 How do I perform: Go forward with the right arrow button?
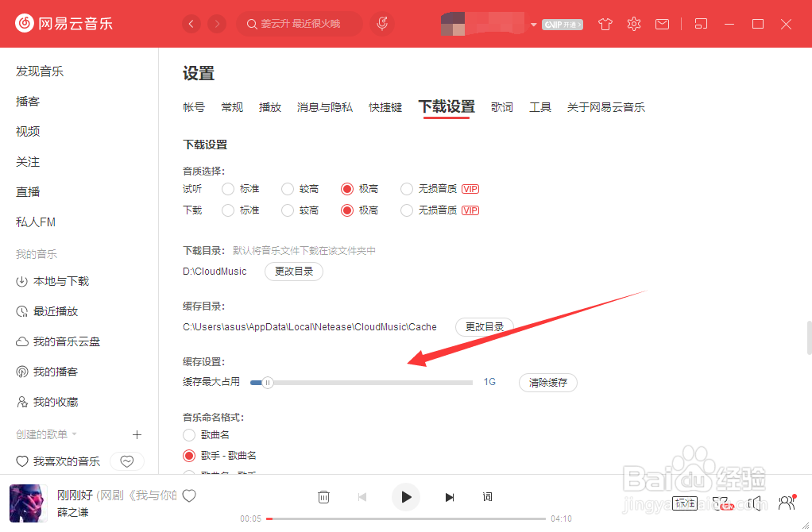tap(217, 24)
